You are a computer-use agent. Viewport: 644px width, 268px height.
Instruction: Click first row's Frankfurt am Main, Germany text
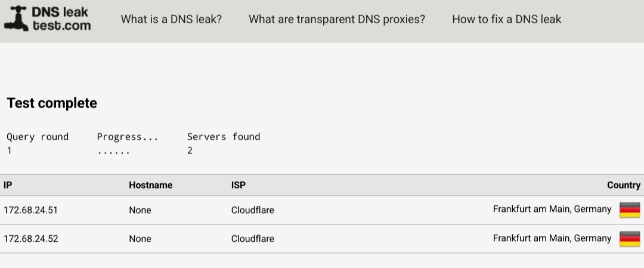(552, 210)
